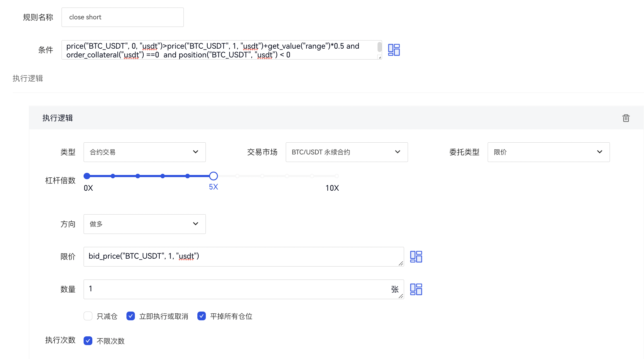Set leverage slider to 10X mark
This screenshot has width=644, height=359.
(x=337, y=176)
